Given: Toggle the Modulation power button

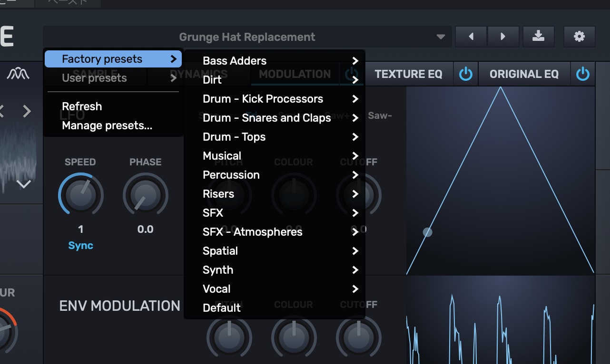Looking at the screenshot, I should tap(352, 74).
